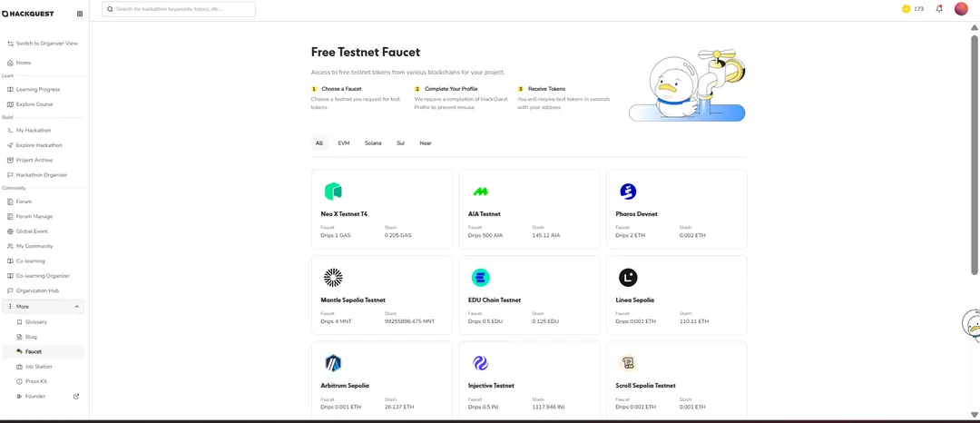Image resolution: width=980 pixels, height=423 pixels.
Task: Click the Neo X Testnet T4 logo
Action: pyautogui.click(x=333, y=192)
